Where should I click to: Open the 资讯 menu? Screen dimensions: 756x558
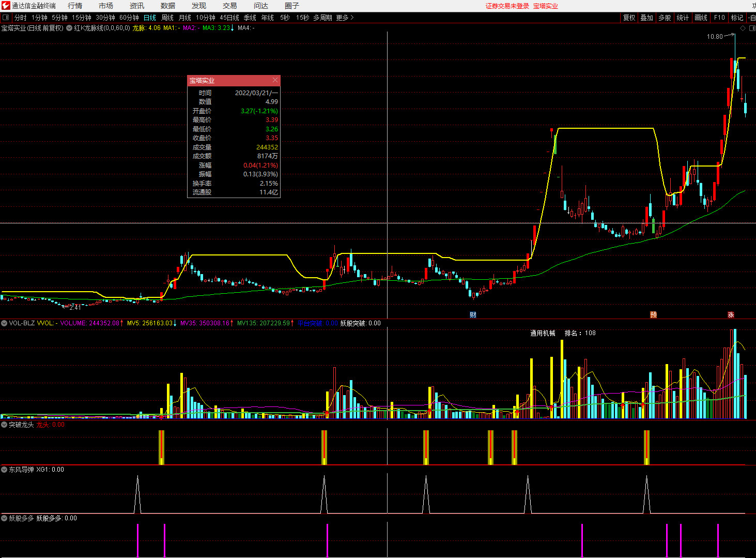[x=137, y=6]
